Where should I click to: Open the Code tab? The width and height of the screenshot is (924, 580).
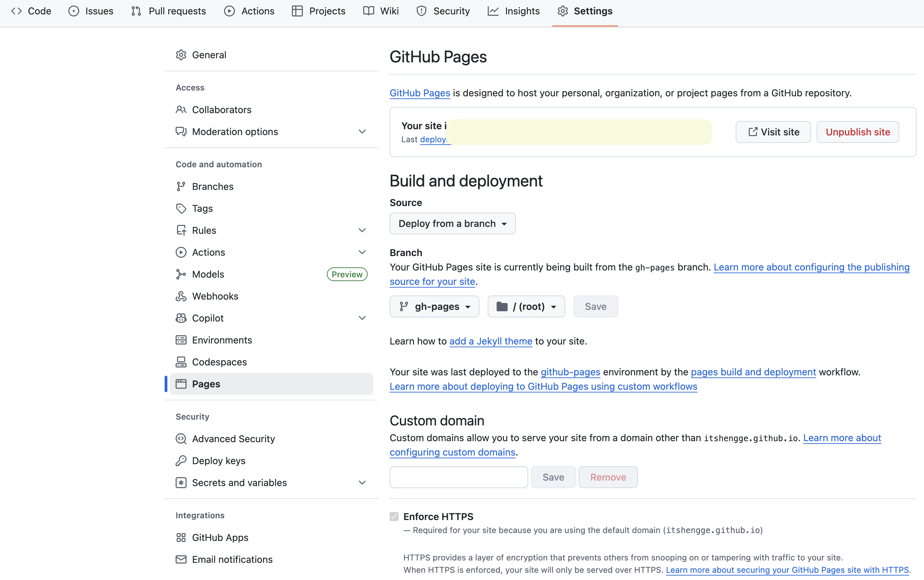click(31, 11)
